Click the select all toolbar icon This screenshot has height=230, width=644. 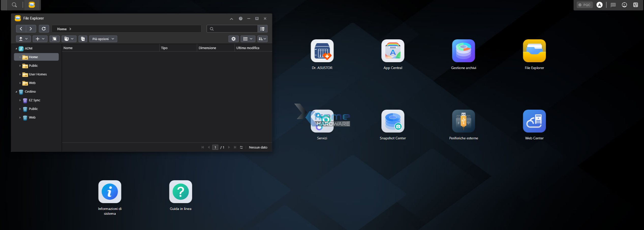(x=54, y=39)
